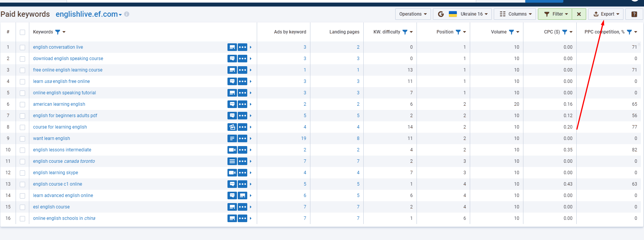
Task: Click the Volume column filter funnel
Action: (512, 32)
